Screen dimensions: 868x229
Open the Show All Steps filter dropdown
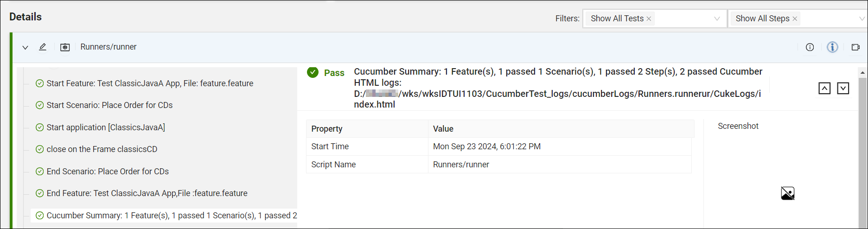pyautogui.click(x=862, y=19)
